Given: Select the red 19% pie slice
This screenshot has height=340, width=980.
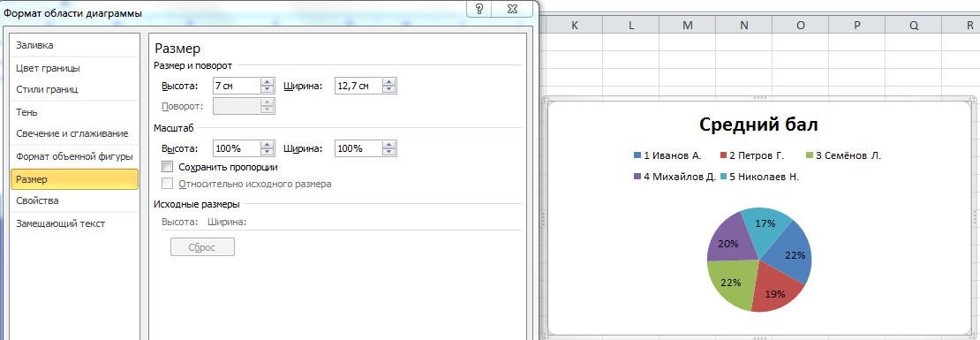Looking at the screenshot, I should tap(775, 293).
